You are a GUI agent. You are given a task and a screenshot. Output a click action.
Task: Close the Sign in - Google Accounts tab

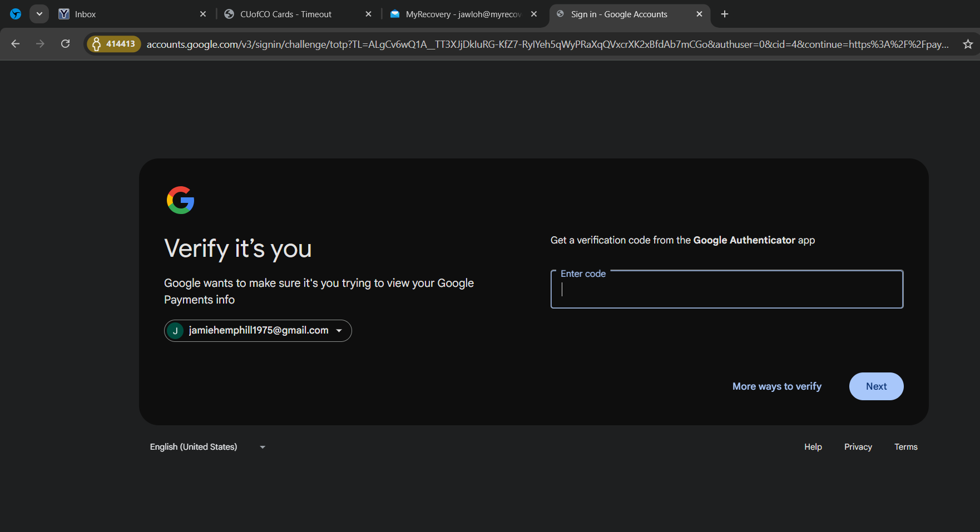click(699, 14)
